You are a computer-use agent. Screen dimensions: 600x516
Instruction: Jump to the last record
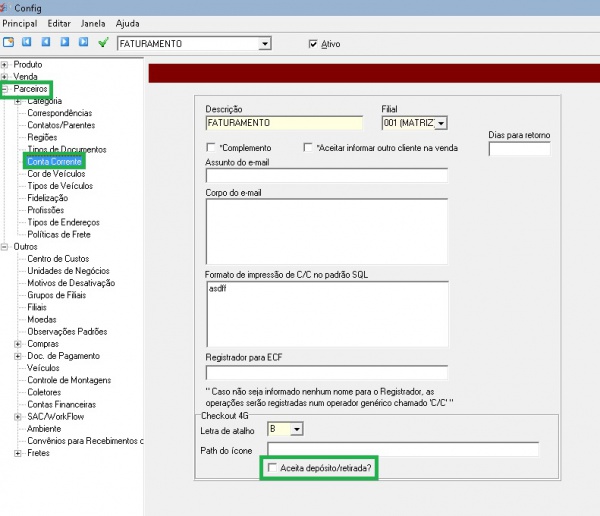click(x=84, y=43)
